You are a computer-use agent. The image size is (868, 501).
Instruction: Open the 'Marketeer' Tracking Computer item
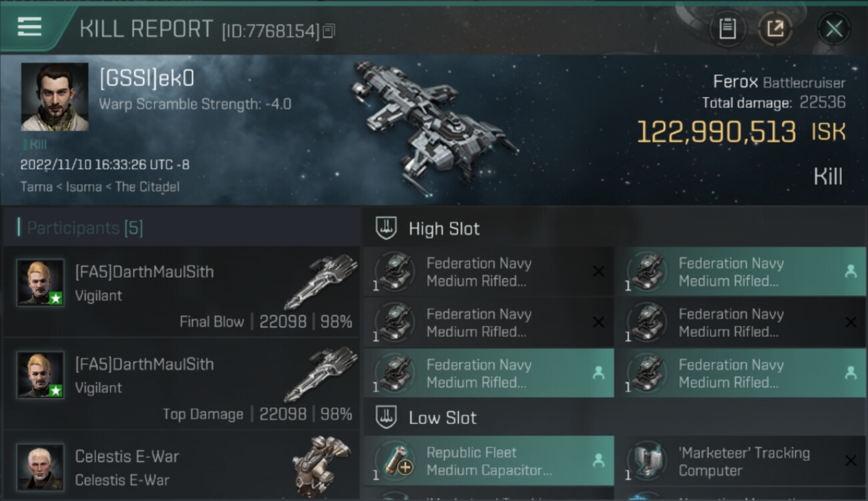740,461
